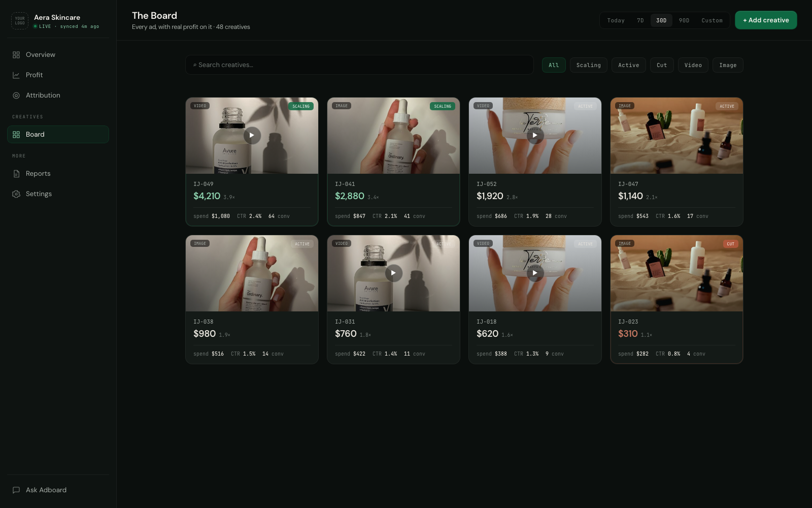Click the LIVE synced 4m ago status

pos(66,26)
